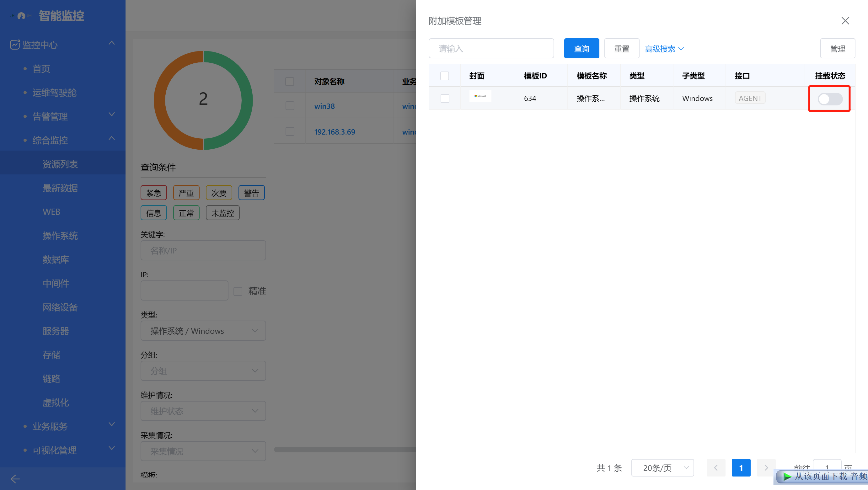Image resolution: width=868 pixels, height=490 pixels.
Task: Open the 192.168.3.69 object link
Action: [x=335, y=132]
